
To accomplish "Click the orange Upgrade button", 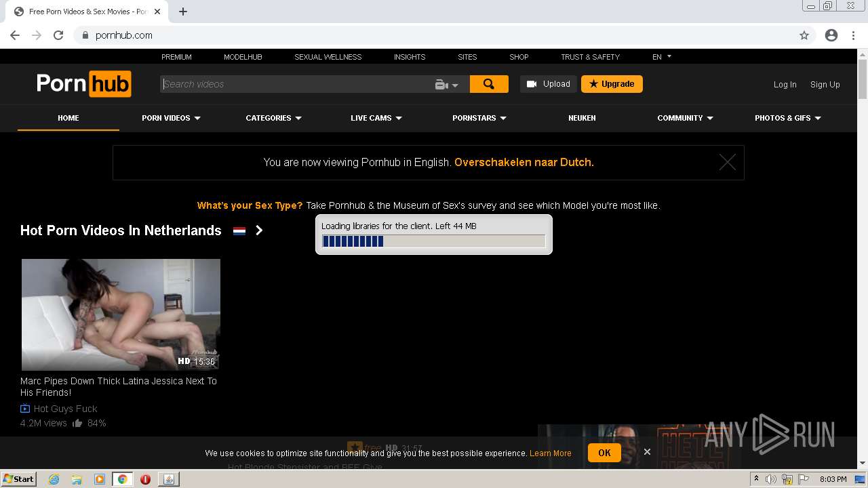I will coord(612,84).
